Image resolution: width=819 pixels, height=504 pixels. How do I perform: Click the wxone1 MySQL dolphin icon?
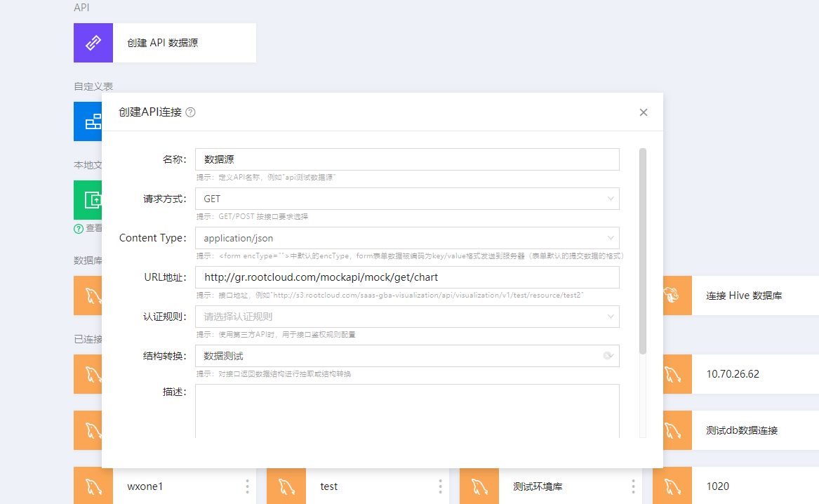93,486
